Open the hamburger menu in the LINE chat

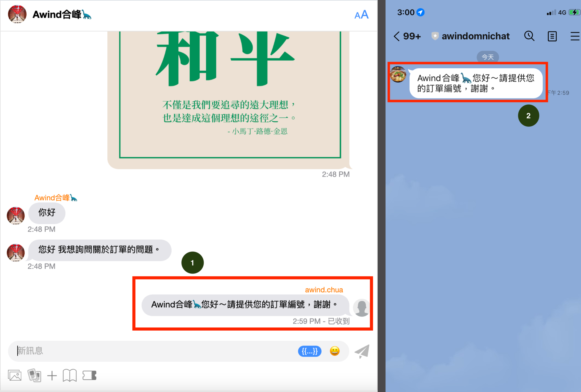click(574, 36)
